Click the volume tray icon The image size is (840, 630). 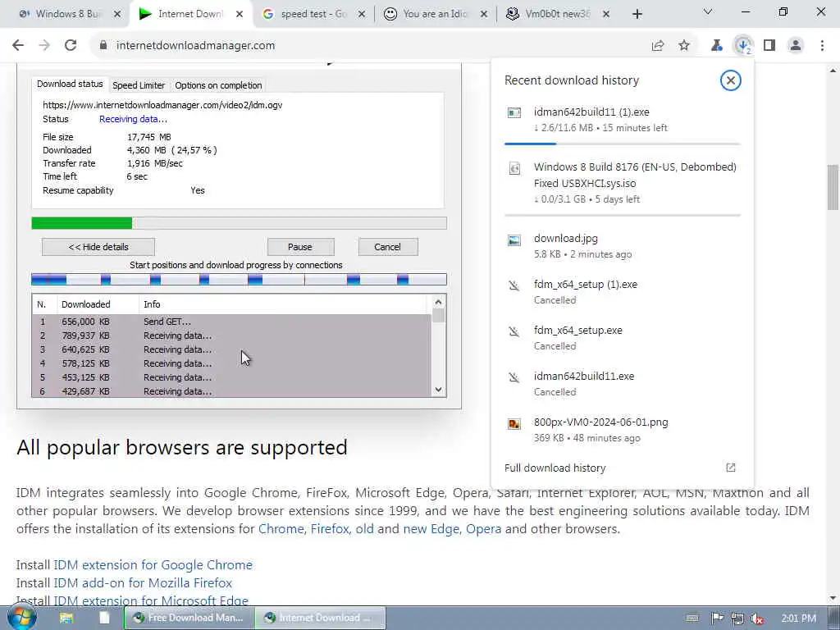click(x=757, y=619)
